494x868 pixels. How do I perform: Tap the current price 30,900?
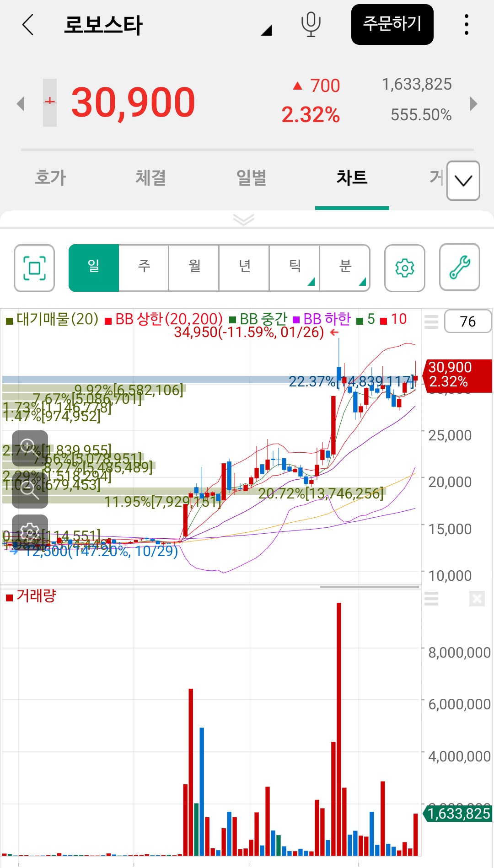coord(133,102)
